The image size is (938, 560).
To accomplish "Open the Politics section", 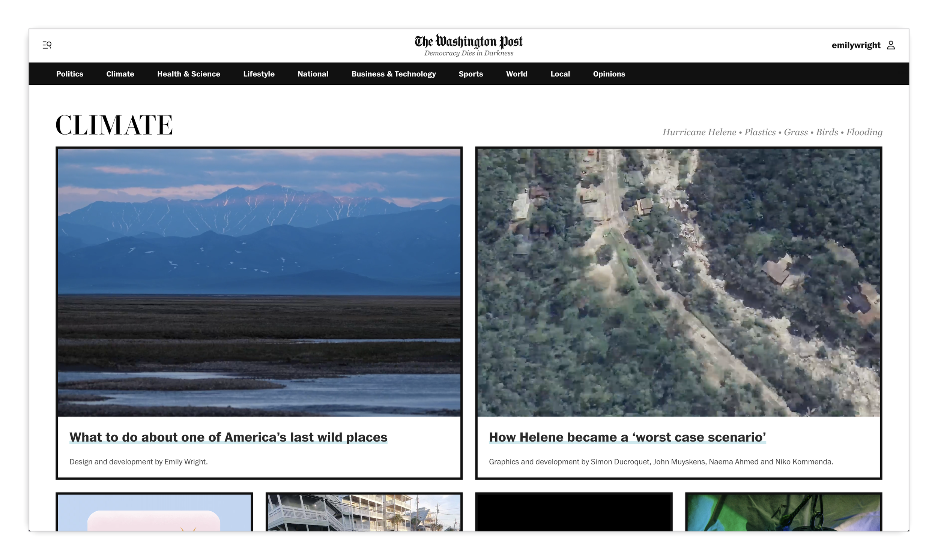I will click(x=69, y=74).
